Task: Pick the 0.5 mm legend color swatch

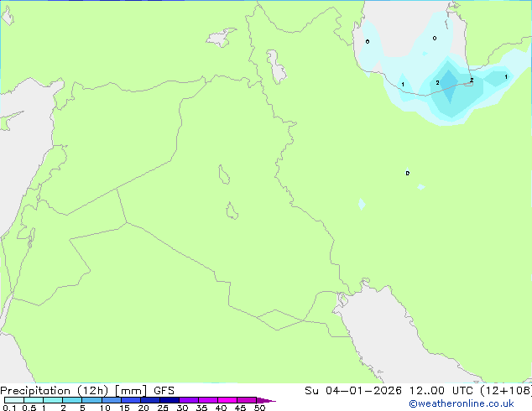Action: pyautogui.click(x=34, y=400)
